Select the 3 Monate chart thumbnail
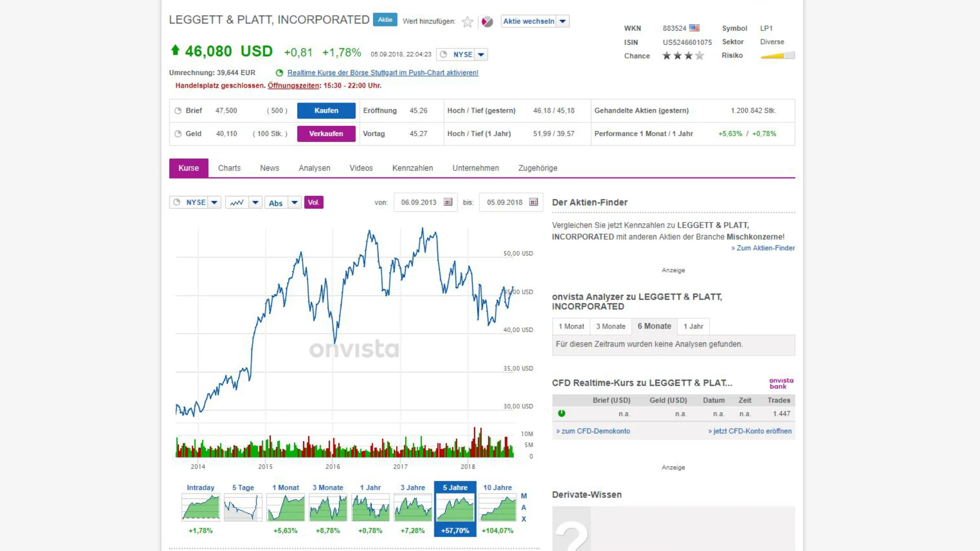980x551 pixels. pyautogui.click(x=328, y=508)
